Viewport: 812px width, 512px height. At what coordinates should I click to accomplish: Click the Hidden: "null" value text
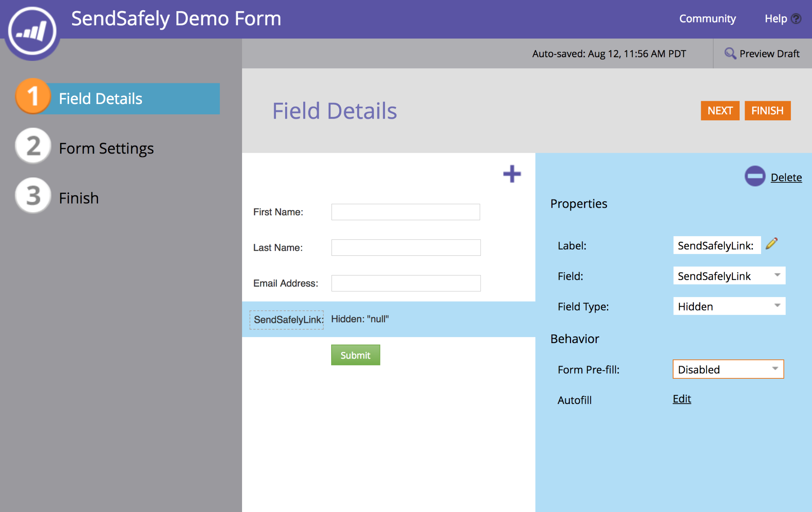(360, 319)
